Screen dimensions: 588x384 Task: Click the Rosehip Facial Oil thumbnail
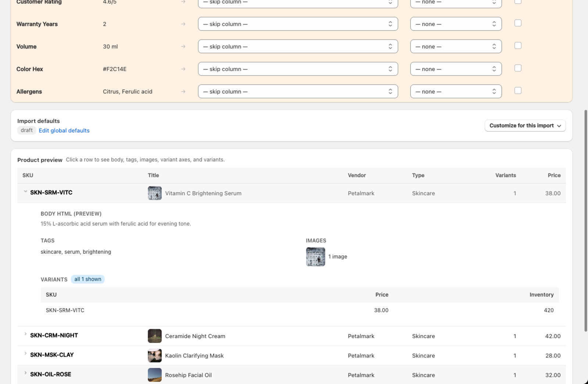[155, 375]
